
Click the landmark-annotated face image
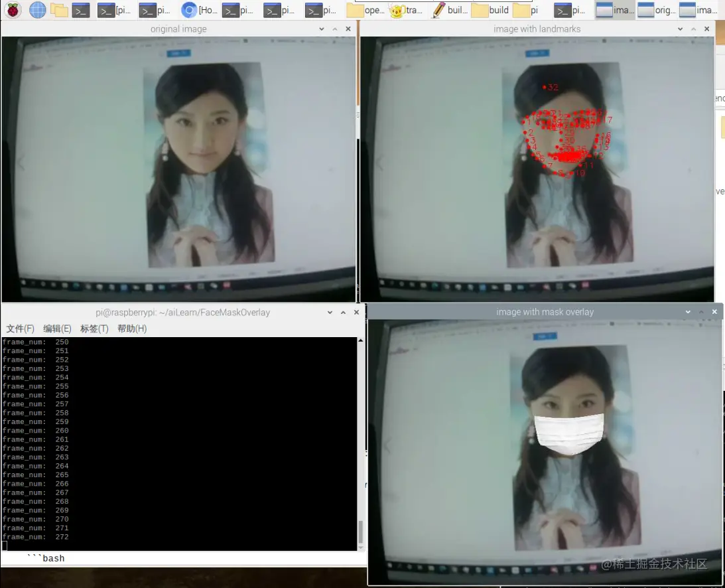pyautogui.click(x=537, y=169)
